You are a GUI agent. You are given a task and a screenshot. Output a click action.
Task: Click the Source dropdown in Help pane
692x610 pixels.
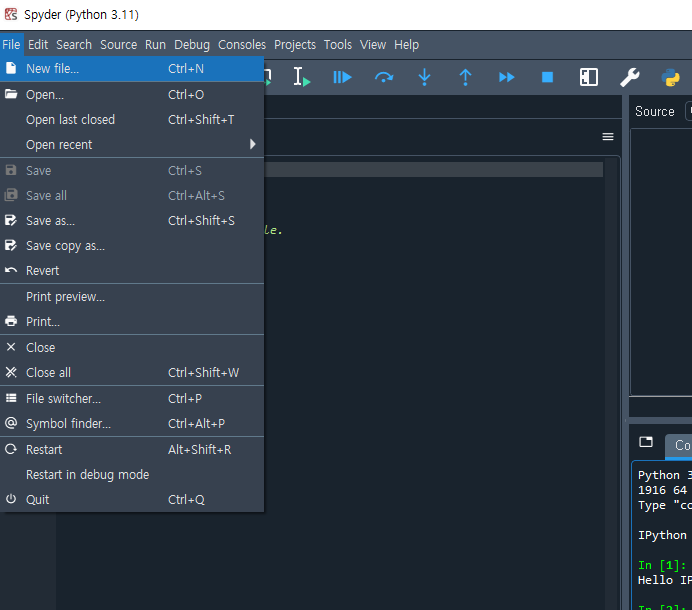688,111
